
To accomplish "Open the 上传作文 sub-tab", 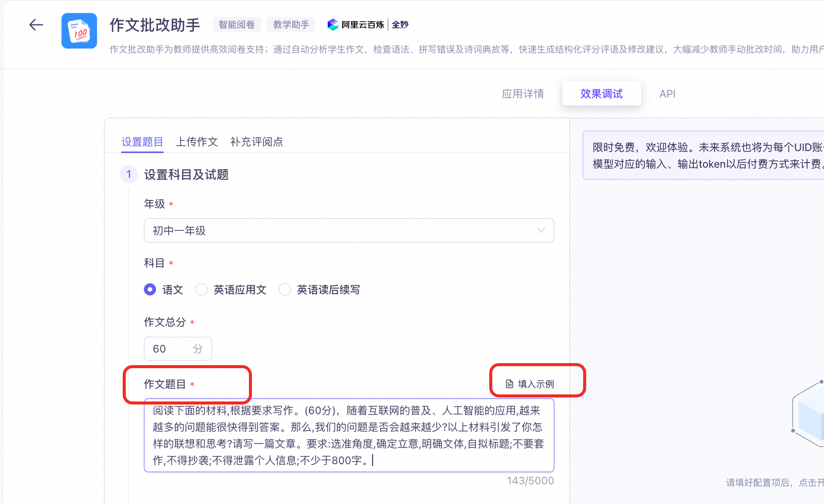I will tap(196, 142).
